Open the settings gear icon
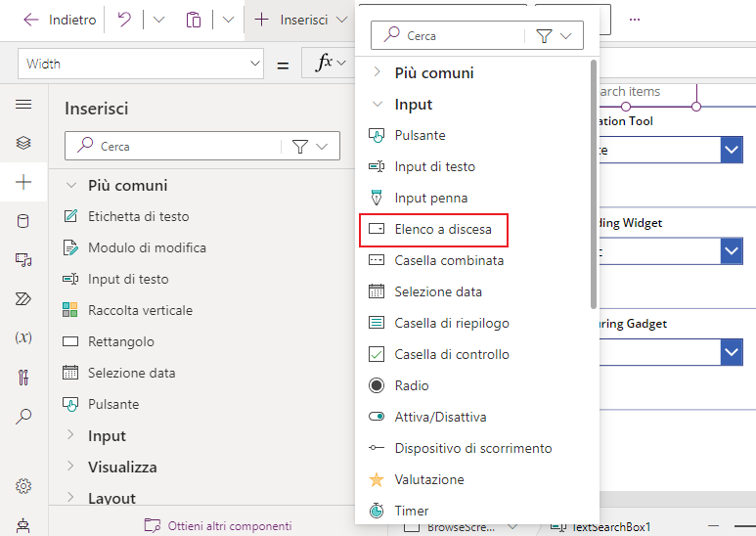756x536 pixels. tap(23, 486)
